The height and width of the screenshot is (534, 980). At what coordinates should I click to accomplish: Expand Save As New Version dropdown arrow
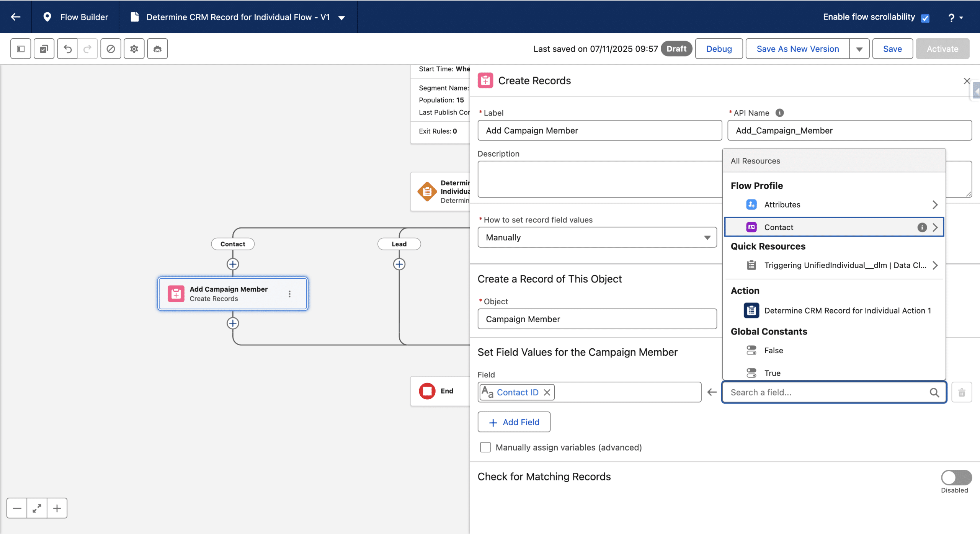(x=859, y=49)
